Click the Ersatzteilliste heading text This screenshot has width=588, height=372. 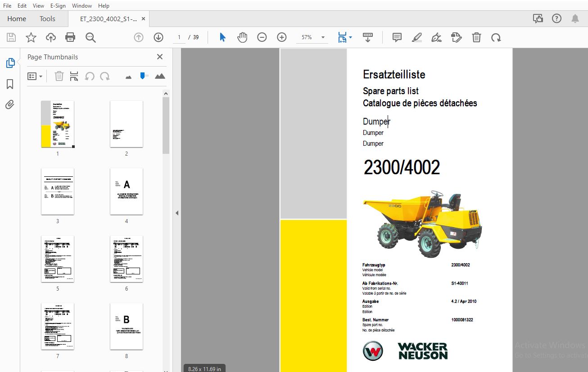coord(394,75)
